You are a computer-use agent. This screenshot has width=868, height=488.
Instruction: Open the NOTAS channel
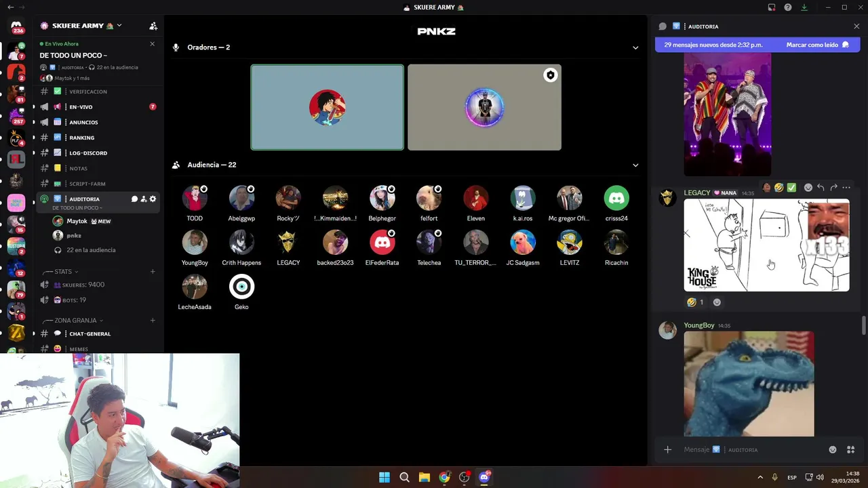point(97,168)
